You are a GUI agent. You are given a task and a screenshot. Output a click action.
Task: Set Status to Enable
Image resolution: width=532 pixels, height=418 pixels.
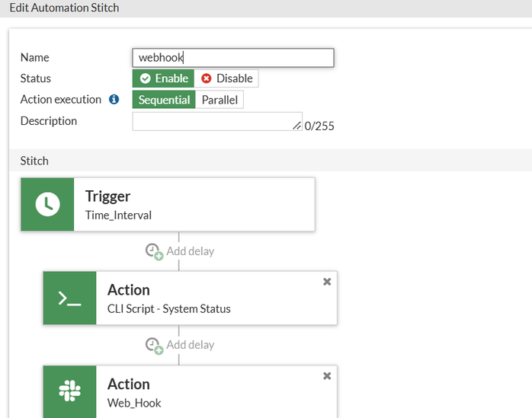click(163, 78)
